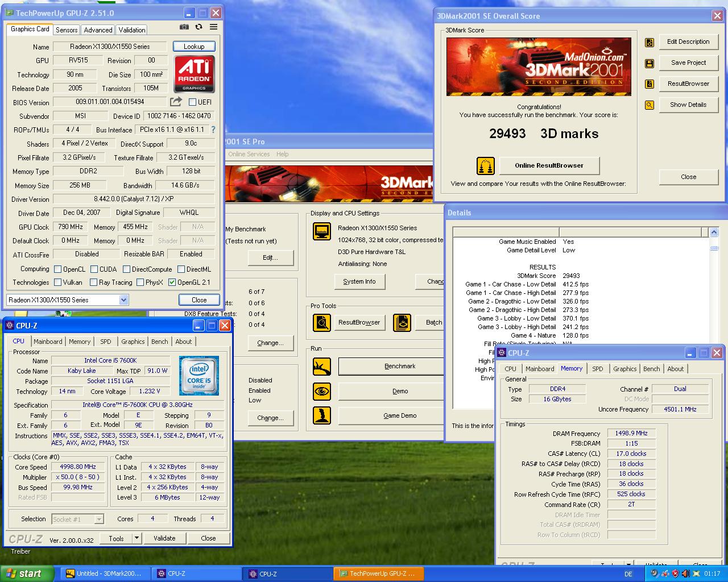728x582 pixels.
Task: Click the ResultBrowser icon in score window
Action: point(650,84)
